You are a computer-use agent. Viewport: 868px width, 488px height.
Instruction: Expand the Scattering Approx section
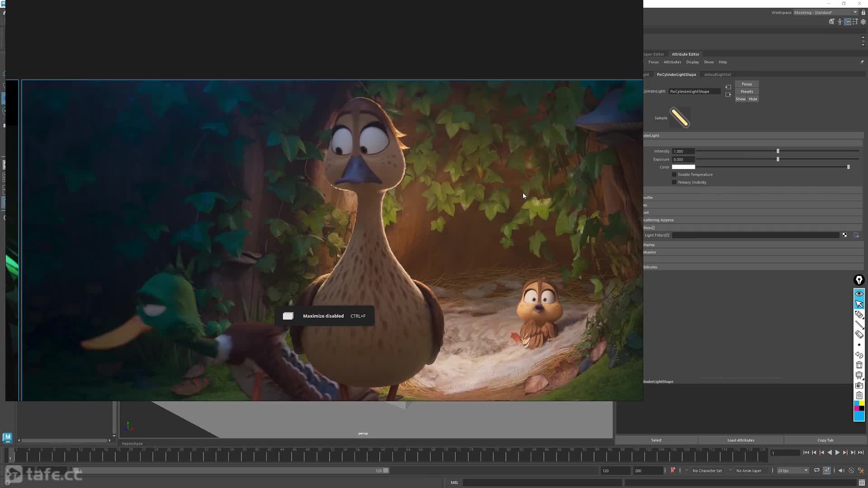click(x=753, y=220)
